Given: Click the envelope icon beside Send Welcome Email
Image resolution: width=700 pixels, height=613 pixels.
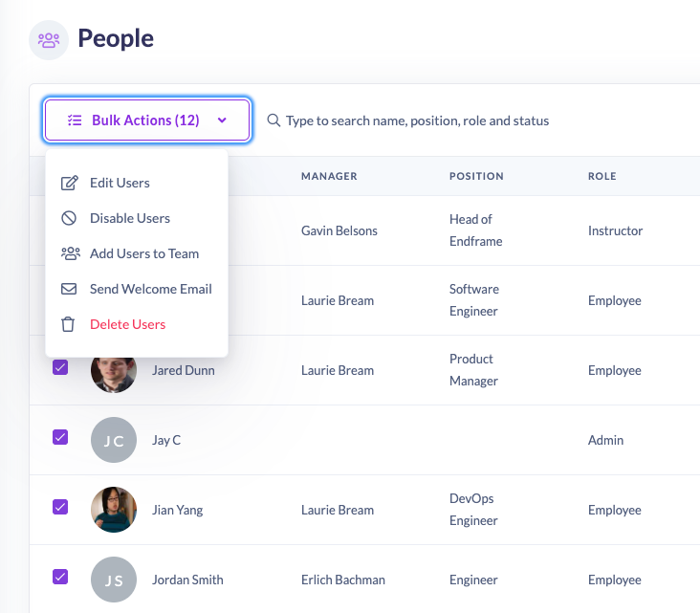Looking at the screenshot, I should click(x=69, y=289).
